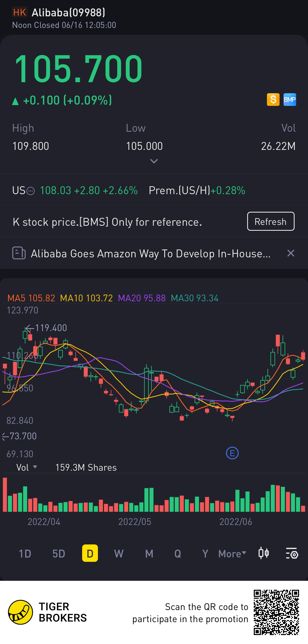Open the Vol indicator dropdown
This screenshot has width=308, height=644.
(x=26, y=467)
